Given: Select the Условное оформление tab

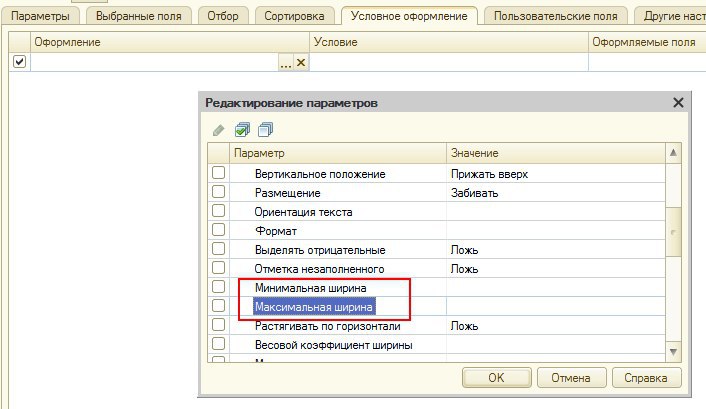Looking at the screenshot, I should pyautogui.click(x=409, y=16).
